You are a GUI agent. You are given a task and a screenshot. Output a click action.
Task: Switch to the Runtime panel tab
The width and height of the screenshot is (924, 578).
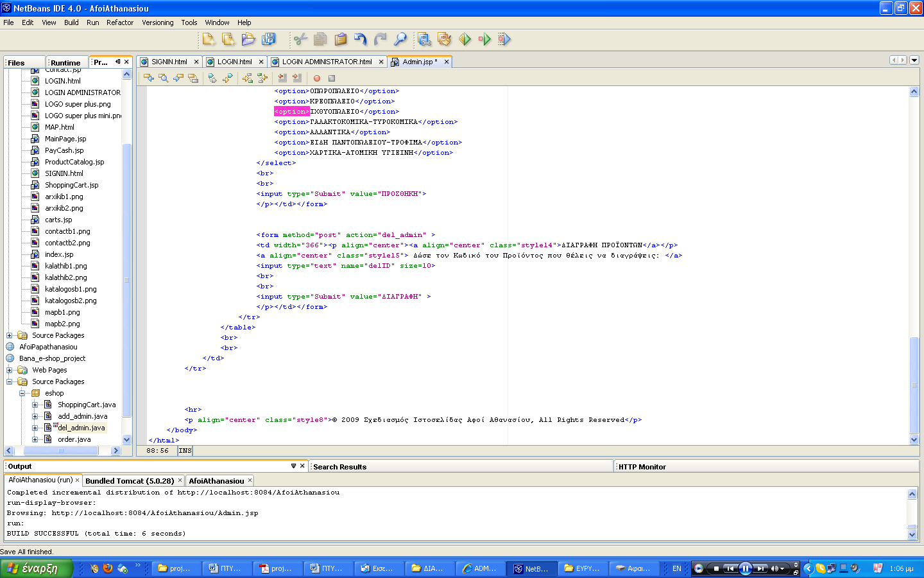[65, 62]
